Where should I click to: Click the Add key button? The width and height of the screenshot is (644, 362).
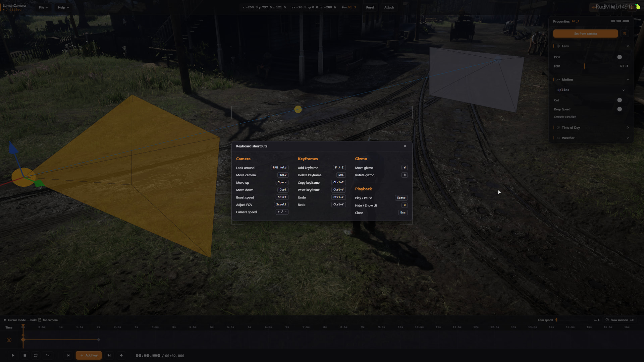(89, 355)
